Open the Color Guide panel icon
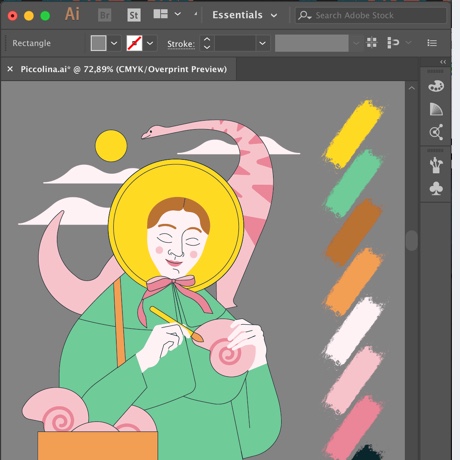The height and width of the screenshot is (460, 460). (x=436, y=109)
